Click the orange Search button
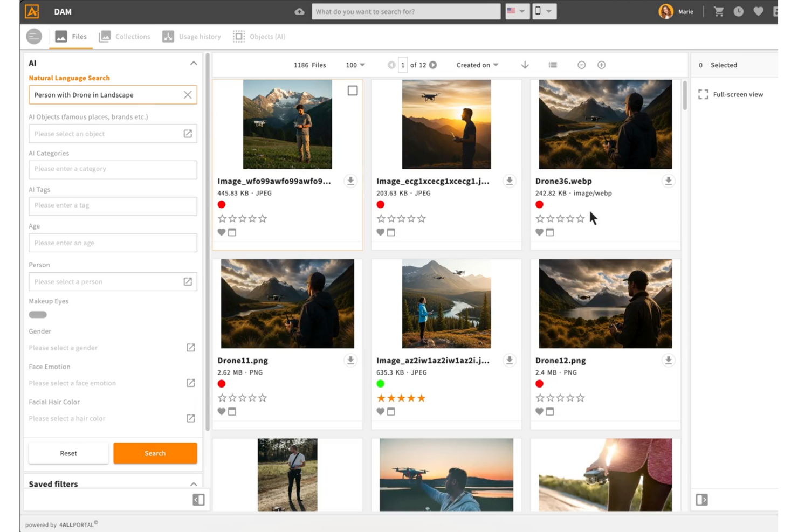 point(155,453)
